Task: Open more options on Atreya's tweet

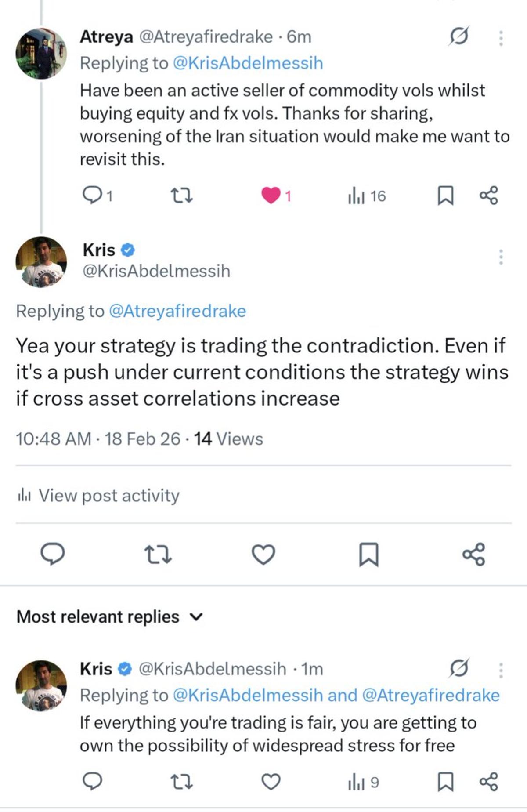Action: [x=500, y=38]
